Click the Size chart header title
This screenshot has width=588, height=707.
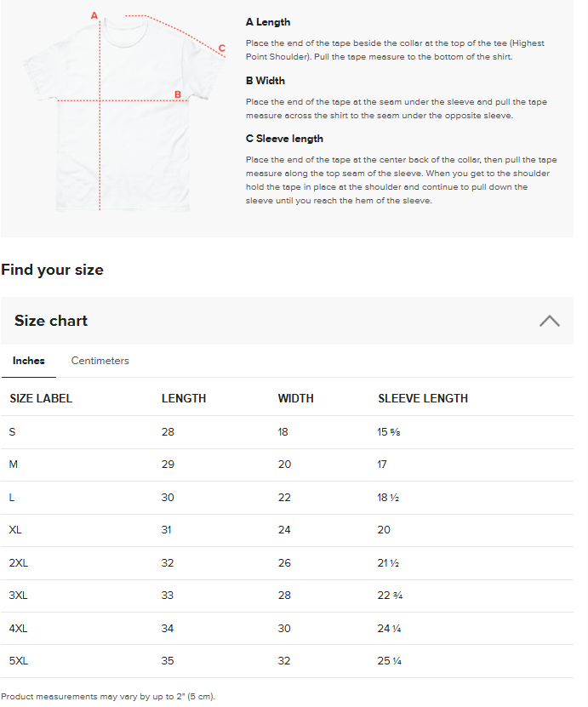point(51,321)
